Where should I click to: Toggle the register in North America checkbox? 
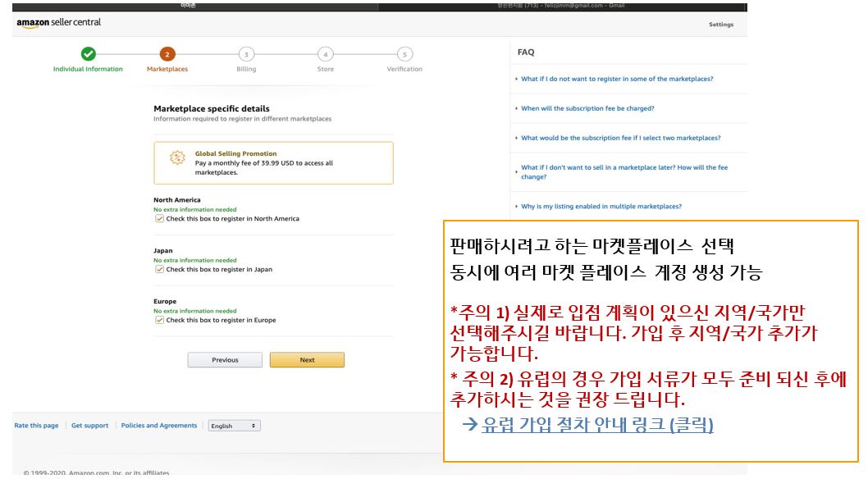[159, 218]
